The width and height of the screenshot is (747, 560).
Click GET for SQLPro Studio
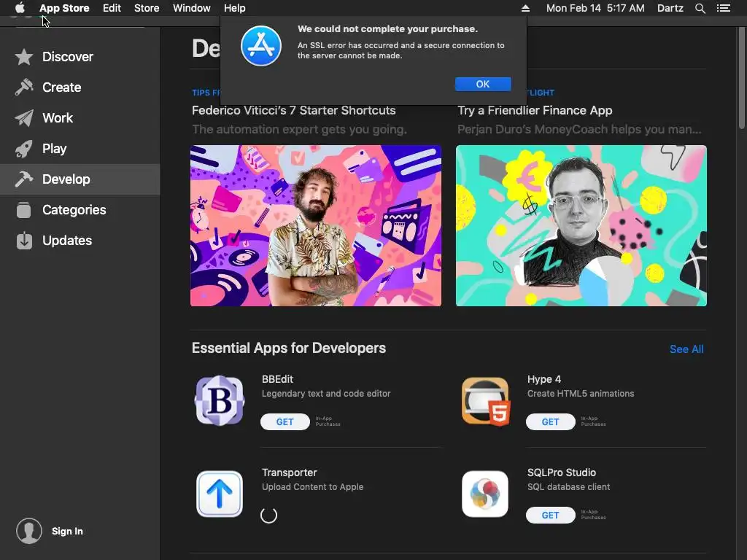pyautogui.click(x=550, y=516)
